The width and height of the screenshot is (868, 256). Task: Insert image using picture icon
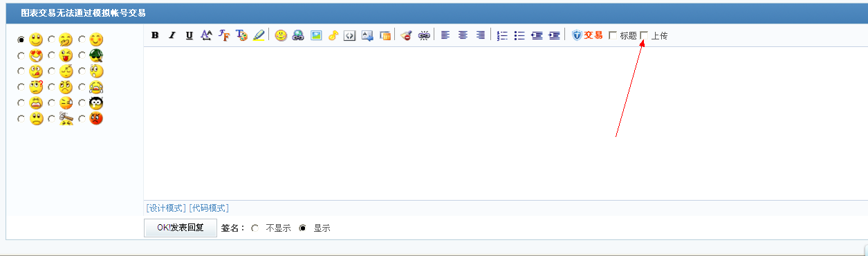pyautogui.click(x=316, y=35)
